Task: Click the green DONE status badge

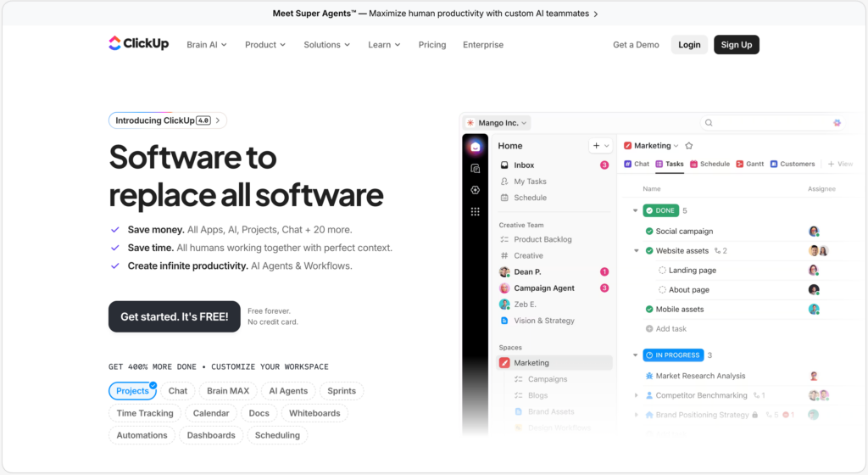Action: pyautogui.click(x=660, y=210)
